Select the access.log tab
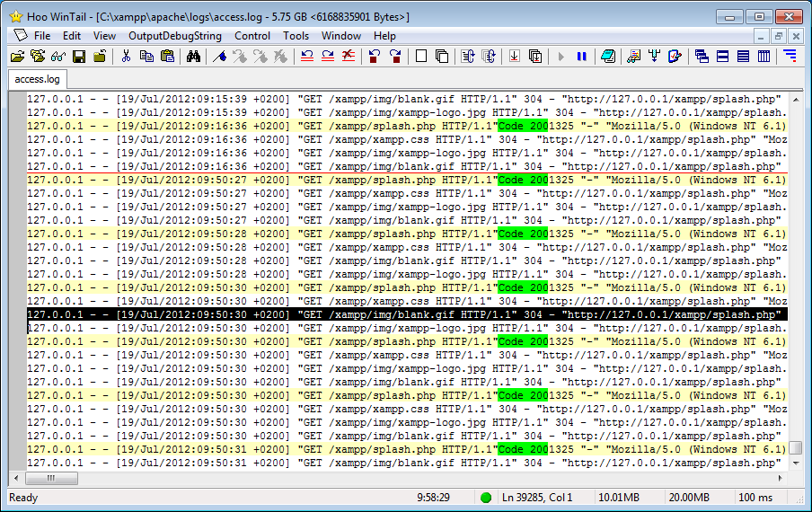 pyautogui.click(x=38, y=79)
